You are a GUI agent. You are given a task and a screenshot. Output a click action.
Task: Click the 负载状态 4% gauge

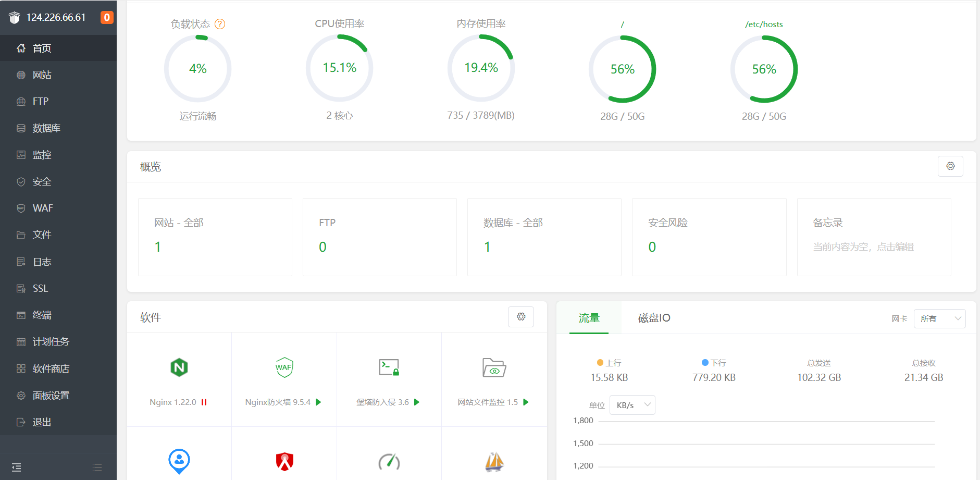(x=198, y=68)
